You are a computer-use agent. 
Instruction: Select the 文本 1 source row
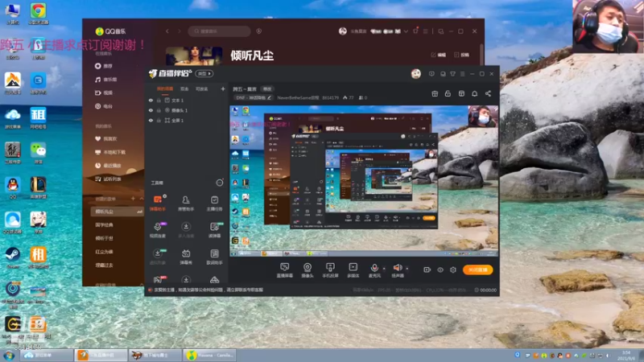pyautogui.click(x=187, y=100)
